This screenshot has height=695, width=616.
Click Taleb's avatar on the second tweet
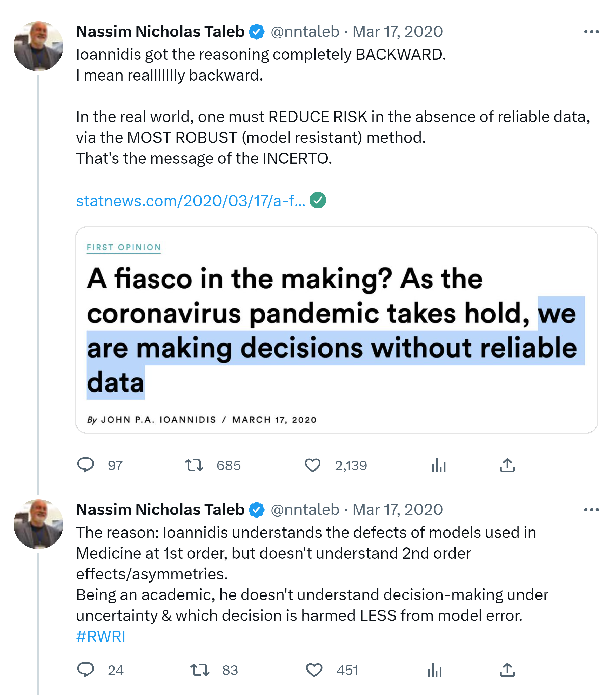38,524
